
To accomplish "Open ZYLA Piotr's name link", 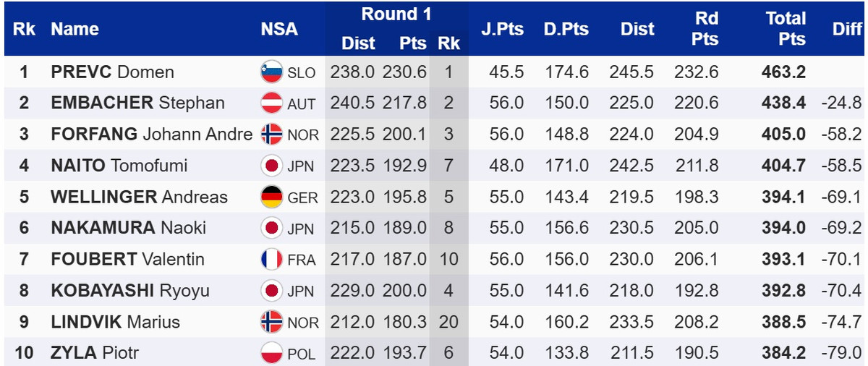I will 95,353.
